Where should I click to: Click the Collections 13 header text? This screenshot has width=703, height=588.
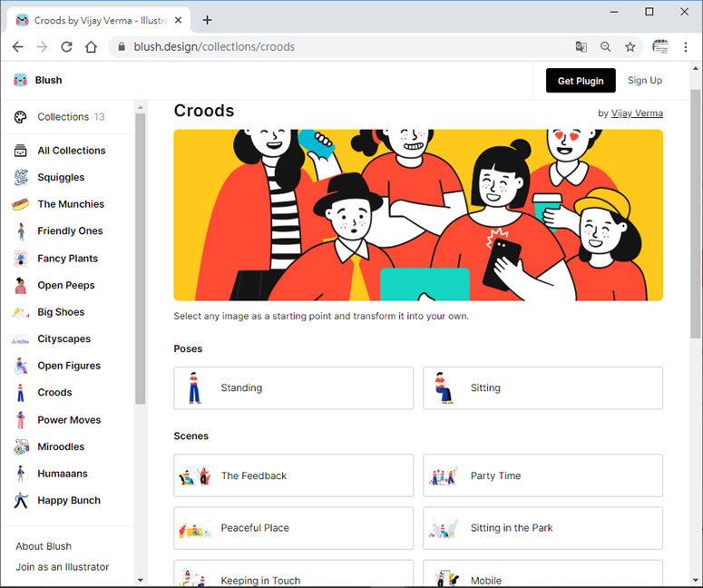71,117
